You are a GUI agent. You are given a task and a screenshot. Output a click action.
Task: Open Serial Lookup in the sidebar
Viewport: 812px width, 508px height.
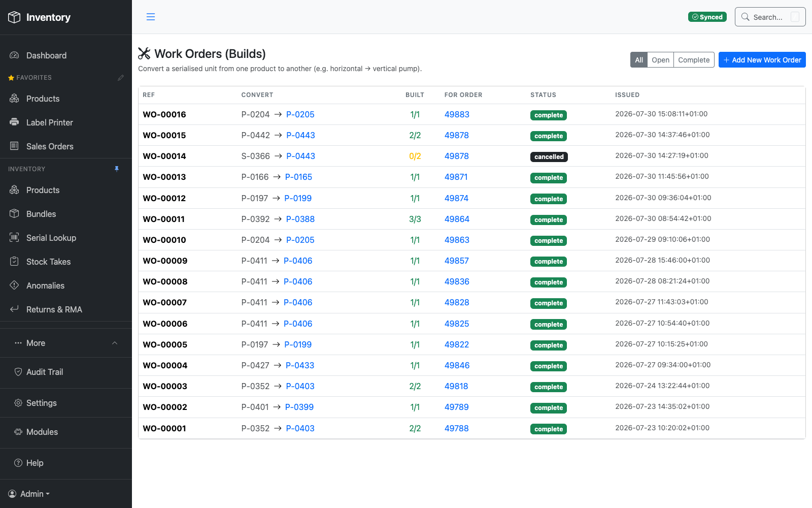click(x=66, y=238)
